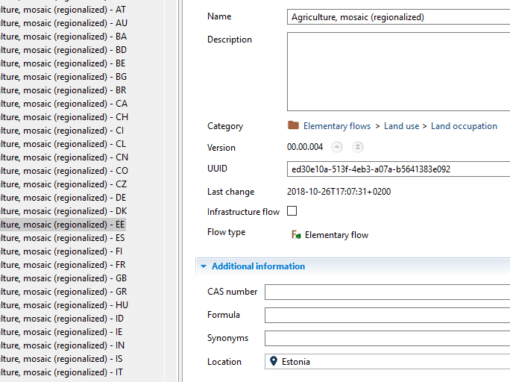510x382 pixels.
Task: Open the Elementary flows category link
Action: point(337,126)
